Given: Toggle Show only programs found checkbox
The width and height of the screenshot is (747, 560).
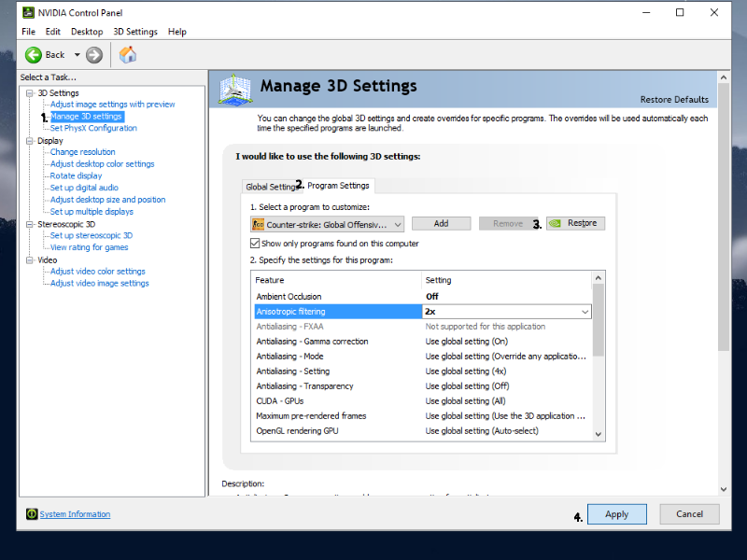Looking at the screenshot, I should click(x=255, y=244).
